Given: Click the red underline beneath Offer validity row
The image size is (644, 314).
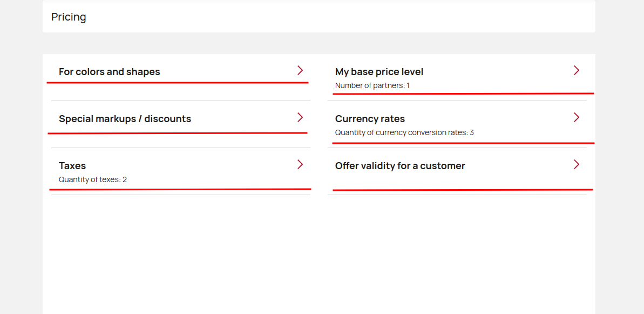Looking at the screenshot, I should pos(463,190).
